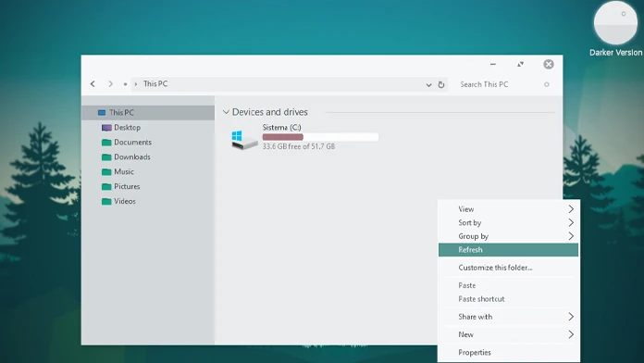Click the arrow next to View

pyautogui.click(x=571, y=209)
